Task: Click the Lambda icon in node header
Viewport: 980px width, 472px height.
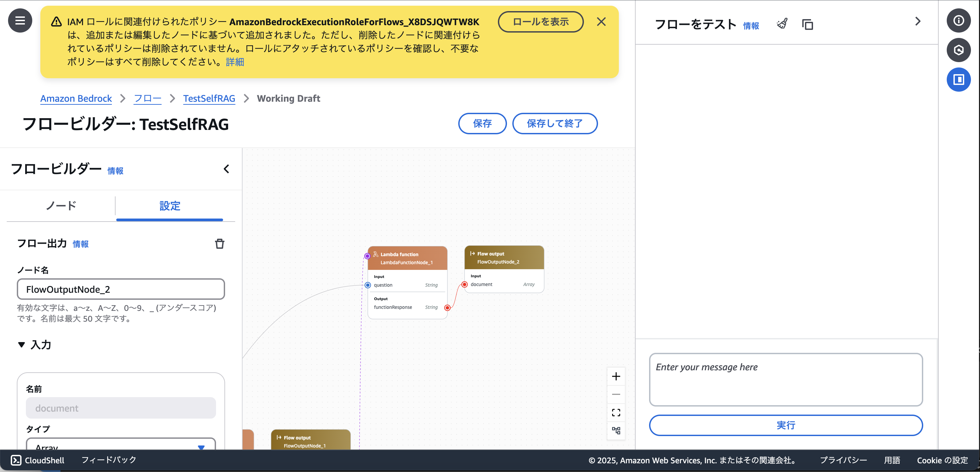Action: (x=376, y=254)
